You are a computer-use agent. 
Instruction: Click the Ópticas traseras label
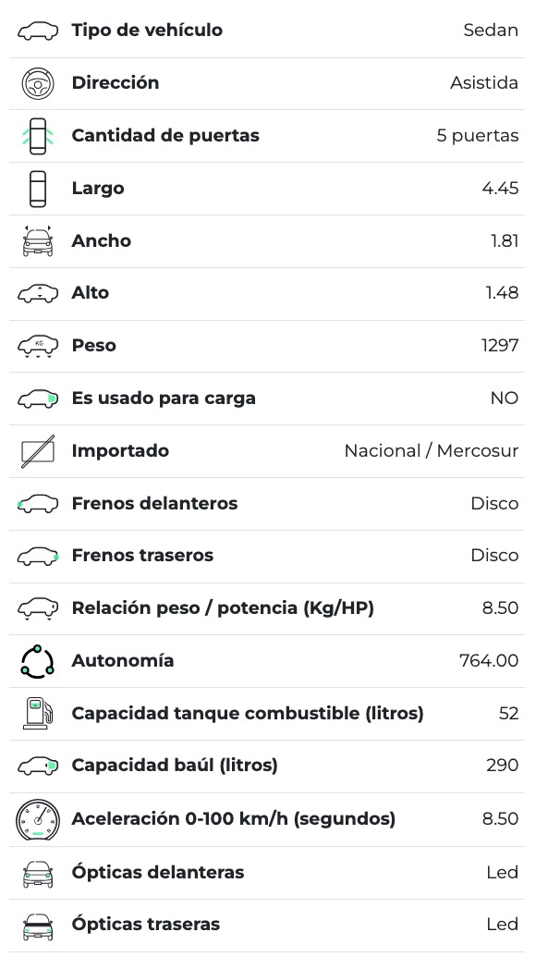146,925
